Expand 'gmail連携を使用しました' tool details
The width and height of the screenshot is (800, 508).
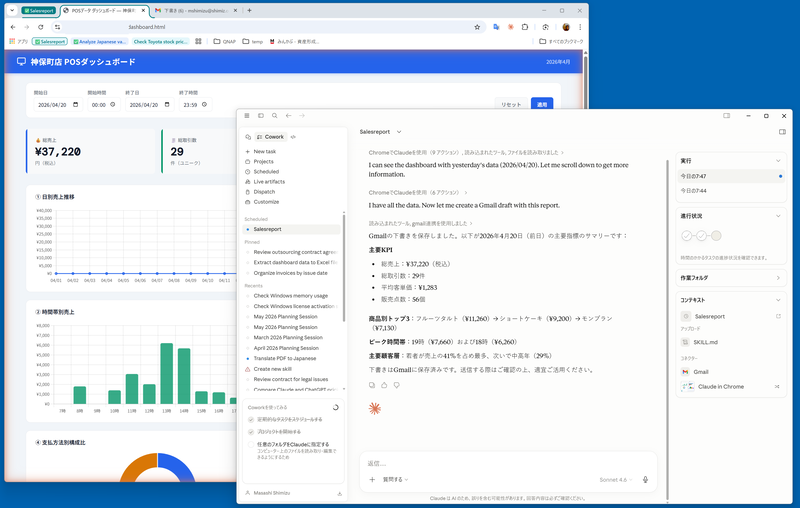click(x=420, y=223)
